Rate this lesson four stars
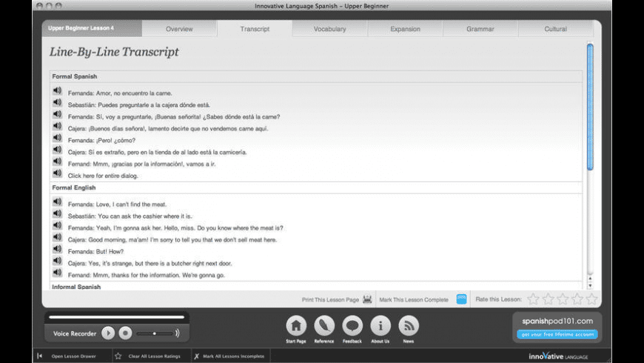The image size is (644, 363). tap(577, 299)
